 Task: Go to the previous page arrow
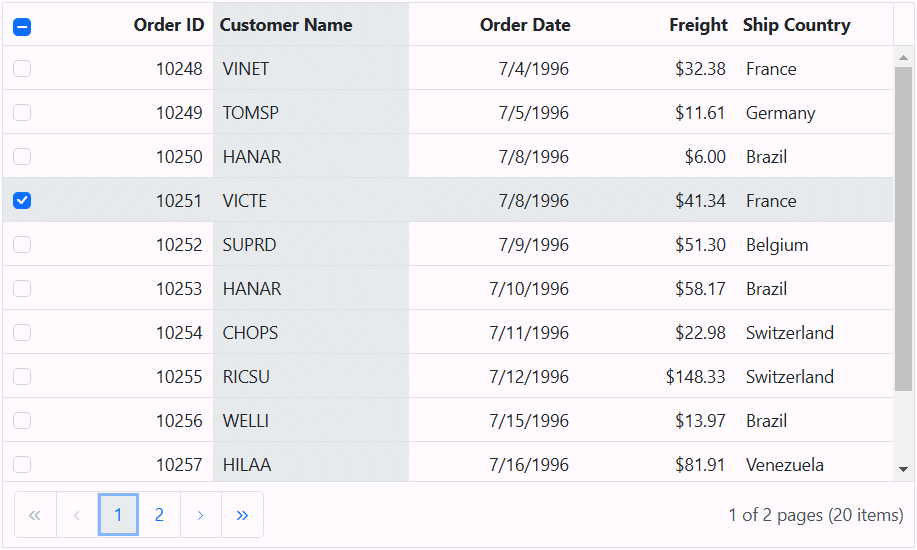[x=77, y=515]
